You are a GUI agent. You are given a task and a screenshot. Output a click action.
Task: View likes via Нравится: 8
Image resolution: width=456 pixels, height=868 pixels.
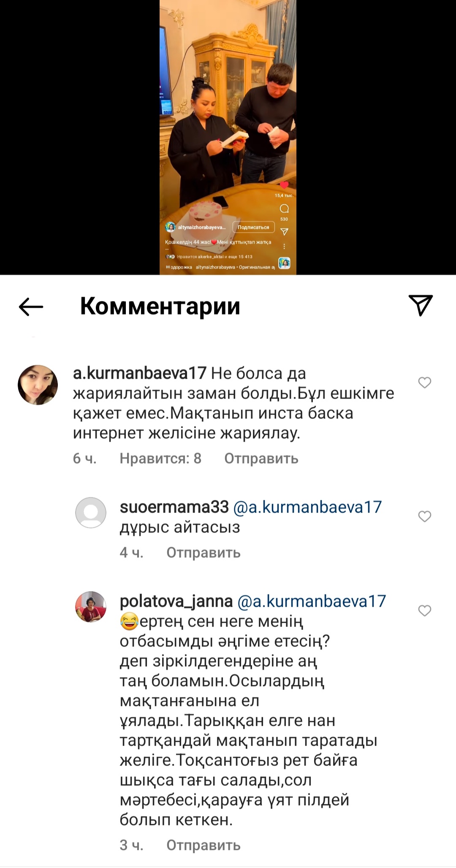160,458
